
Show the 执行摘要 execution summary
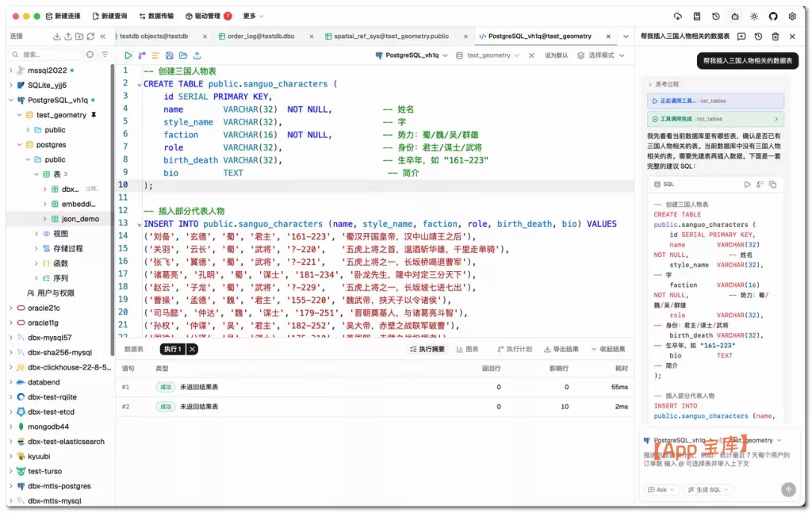click(427, 350)
